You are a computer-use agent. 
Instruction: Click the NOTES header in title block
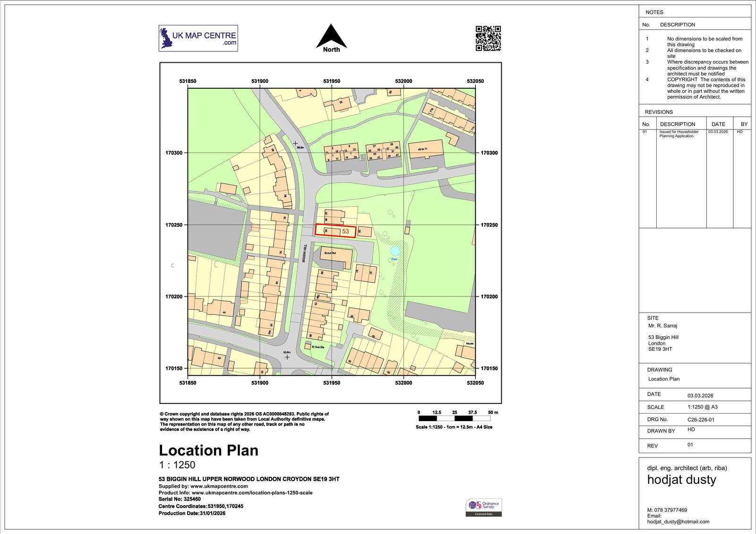[654, 12]
